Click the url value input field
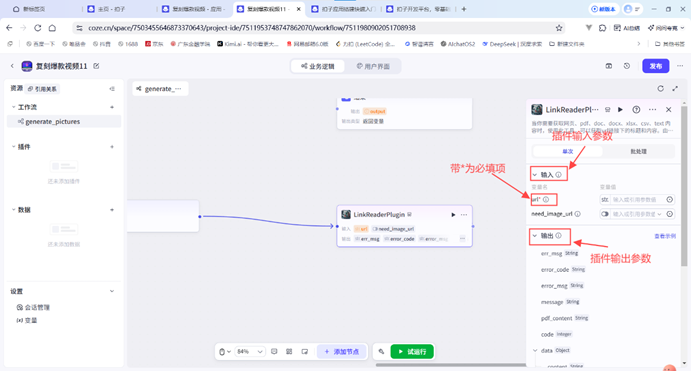 637,200
